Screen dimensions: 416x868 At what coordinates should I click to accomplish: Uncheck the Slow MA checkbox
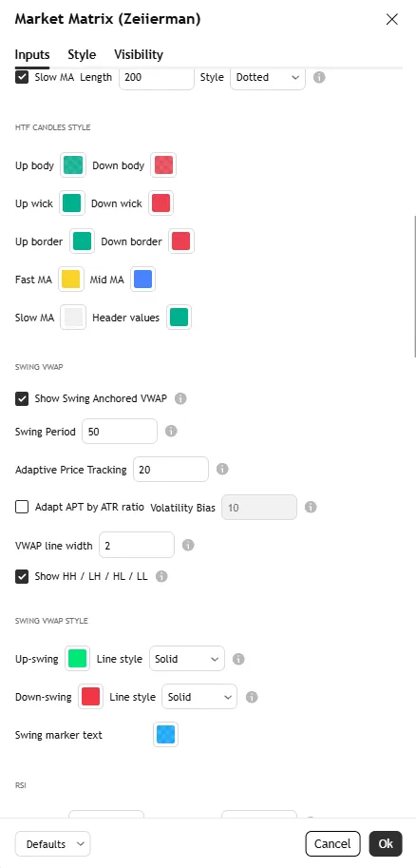pyautogui.click(x=22, y=77)
